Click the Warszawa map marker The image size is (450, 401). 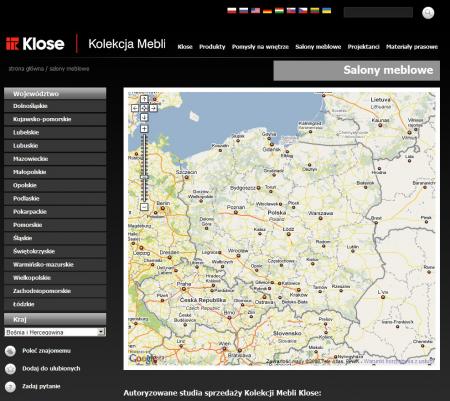320,219
